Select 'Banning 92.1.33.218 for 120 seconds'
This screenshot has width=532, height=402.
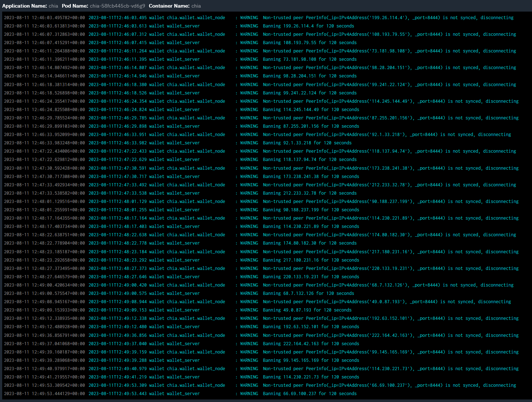307,143
